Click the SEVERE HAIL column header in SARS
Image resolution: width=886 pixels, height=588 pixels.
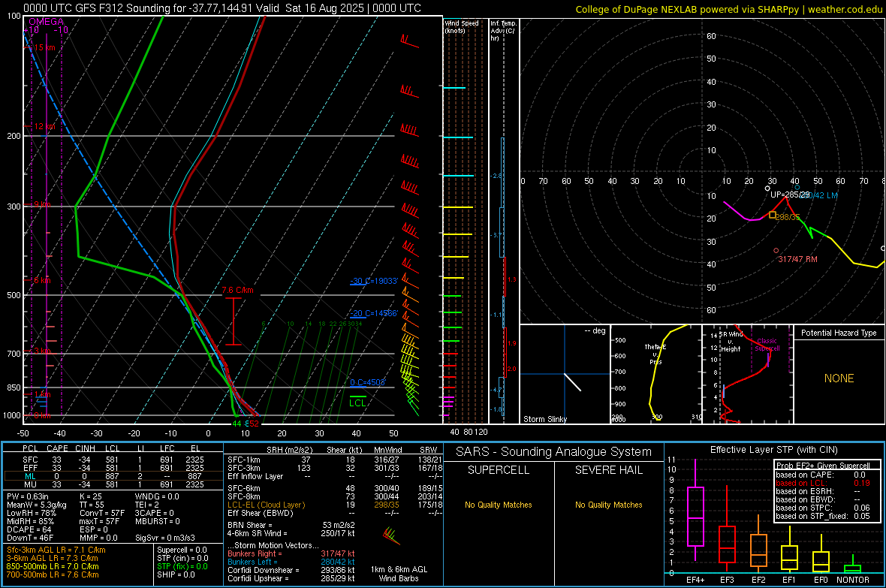coord(608,470)
